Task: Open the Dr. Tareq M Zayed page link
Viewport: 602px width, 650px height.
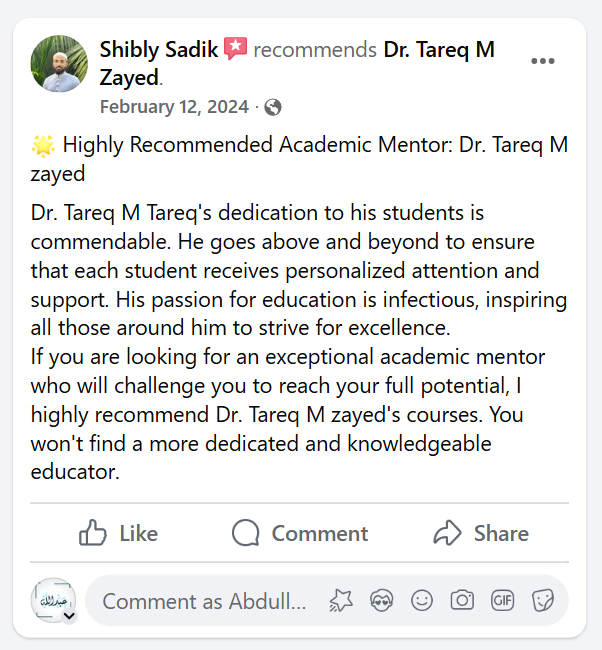Action: (439, 49)
